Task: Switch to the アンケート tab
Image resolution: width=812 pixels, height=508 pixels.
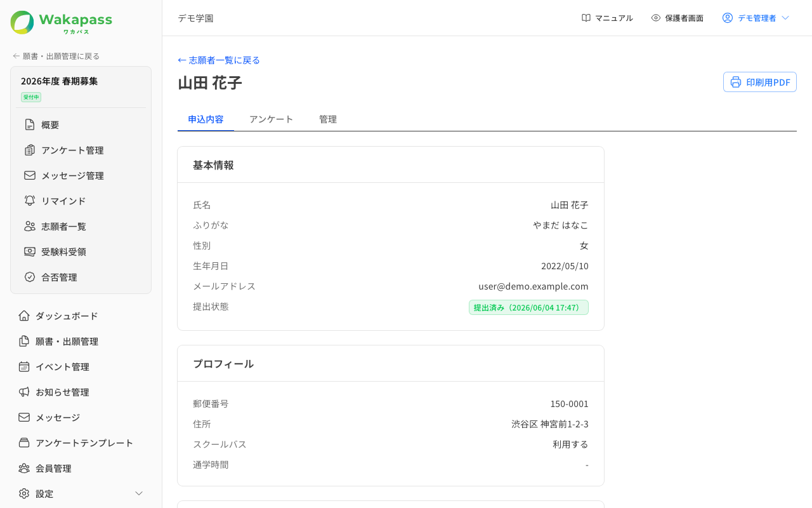Action: tap(271, 119)
